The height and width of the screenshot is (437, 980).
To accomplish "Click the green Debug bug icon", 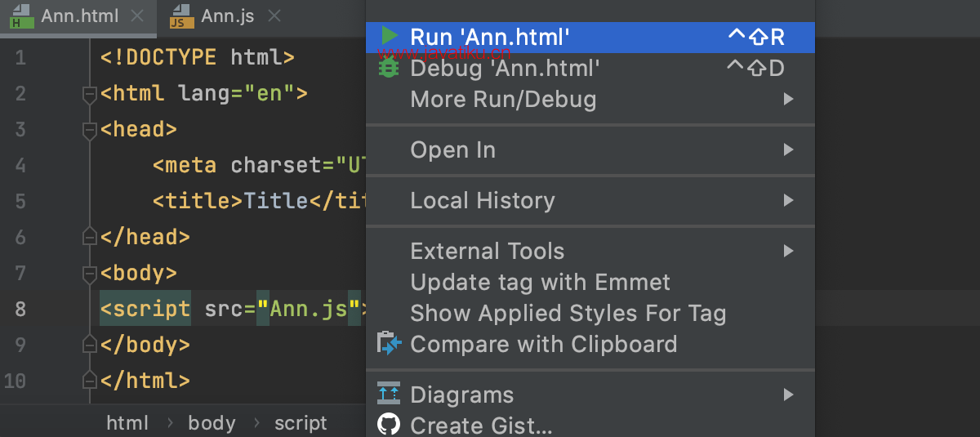I will pos(389,68).
